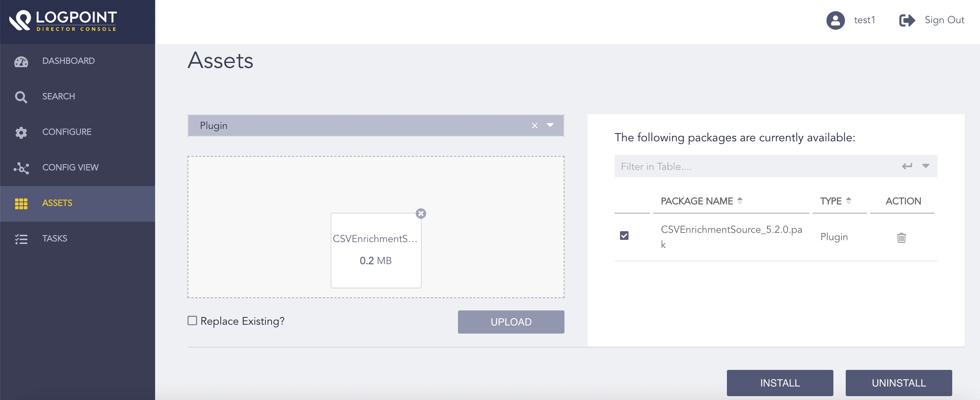The width and height of the screenshot is (980, 400).
Task: Enable the Replace Existing checkbox
Action: click(x=192, y=320)
